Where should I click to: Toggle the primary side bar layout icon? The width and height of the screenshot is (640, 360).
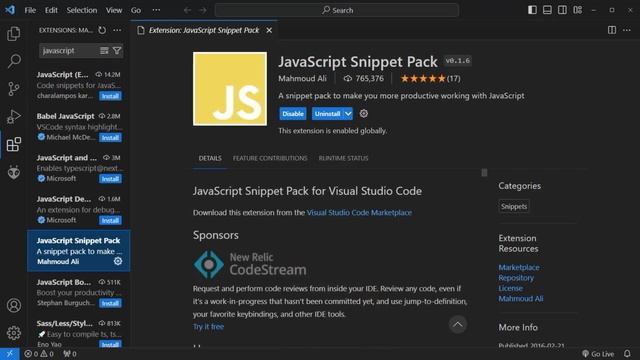coord(532,10)
